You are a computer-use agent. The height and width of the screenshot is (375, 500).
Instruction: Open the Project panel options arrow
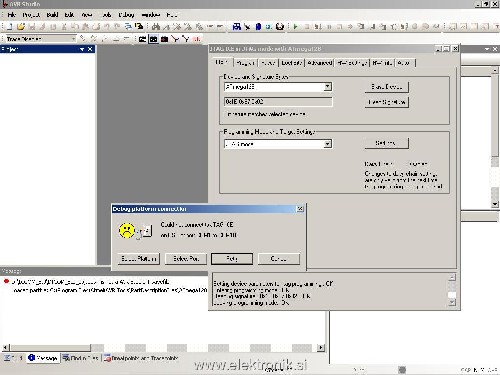coord(82,49)
